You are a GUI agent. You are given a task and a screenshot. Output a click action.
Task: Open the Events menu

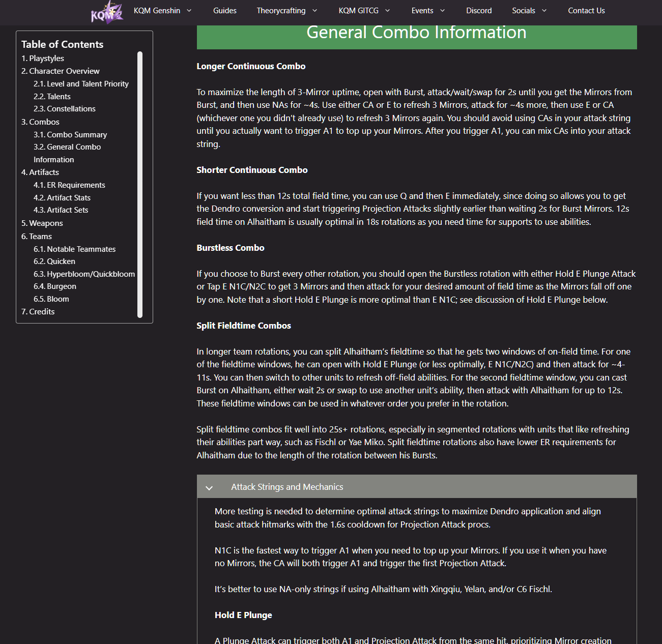422,11
